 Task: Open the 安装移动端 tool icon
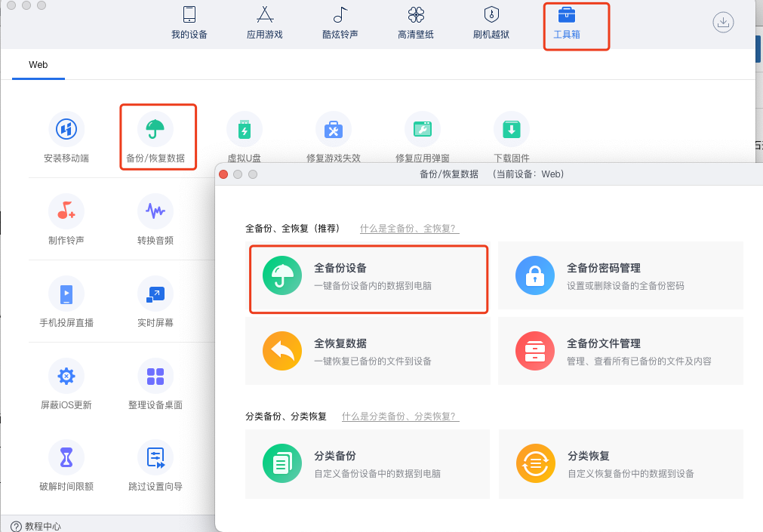point(66,129)
